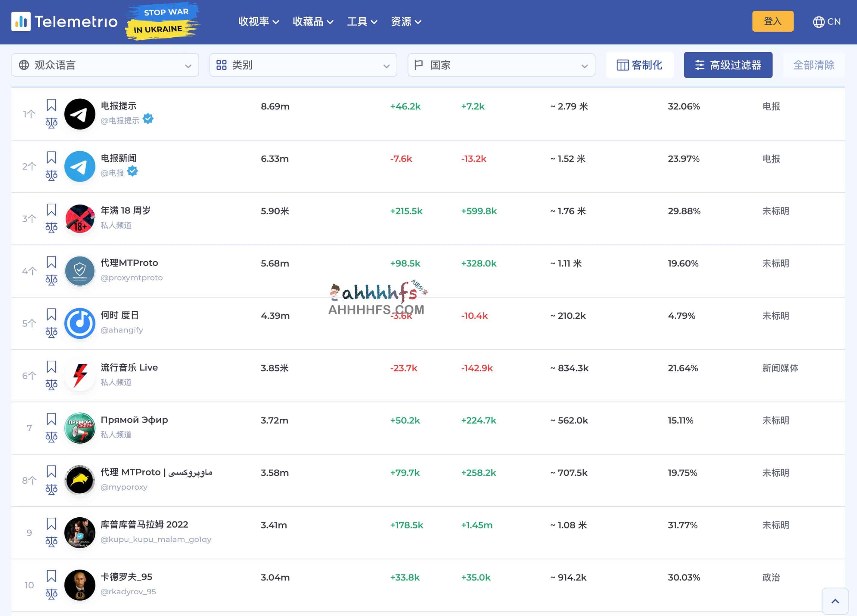Screen dimensions: 857x616
Task: Compare scales icon for 何时 度日
Action: pyautogui.click(x=51, y=332)
